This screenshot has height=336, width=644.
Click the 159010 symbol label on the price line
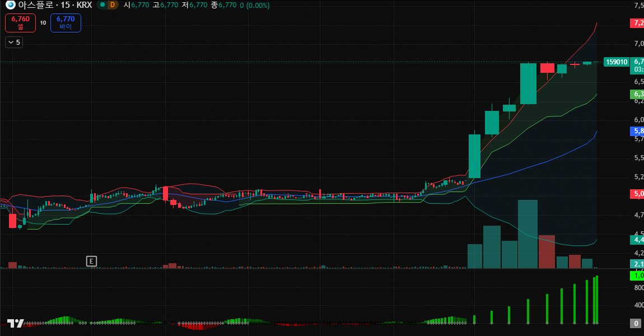point(617,62)
